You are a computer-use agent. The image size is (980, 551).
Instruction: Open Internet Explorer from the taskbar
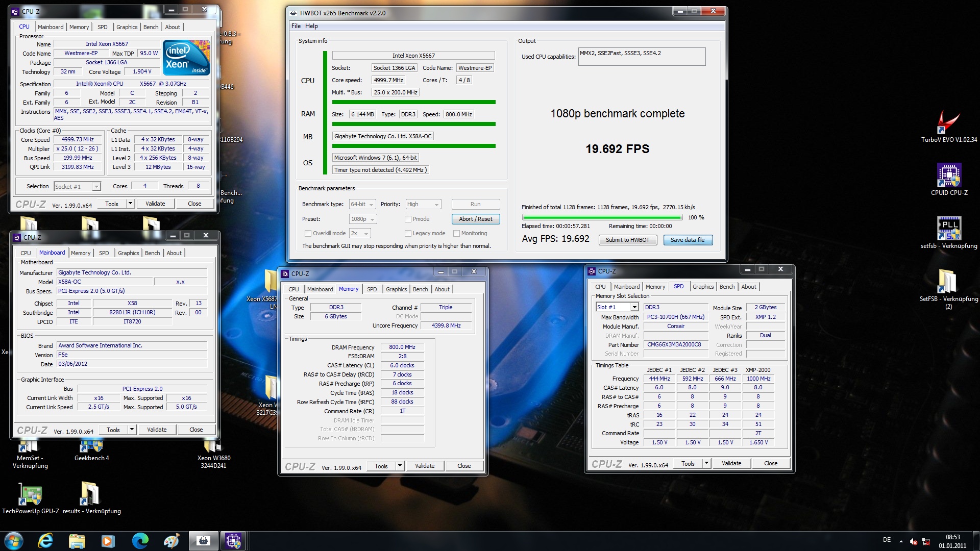click(x=45, y=541)
